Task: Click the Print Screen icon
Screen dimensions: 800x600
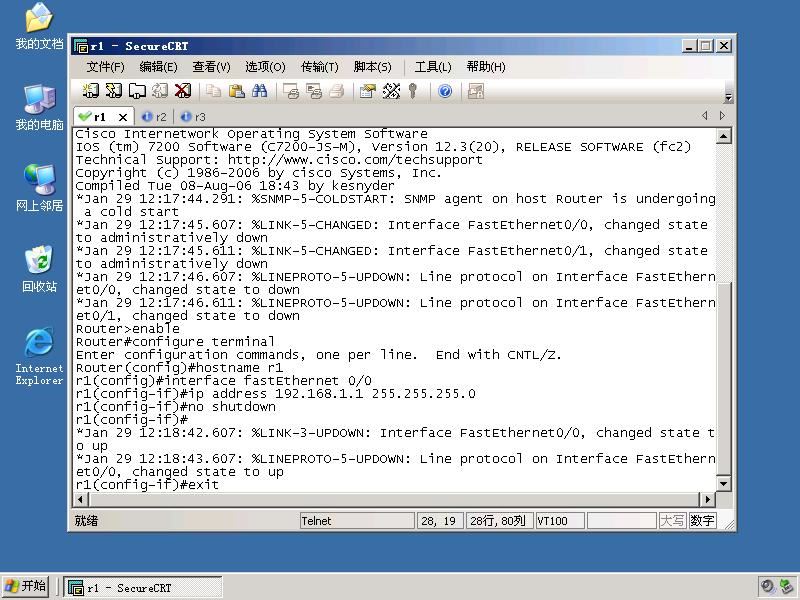Action: (291, 91)
